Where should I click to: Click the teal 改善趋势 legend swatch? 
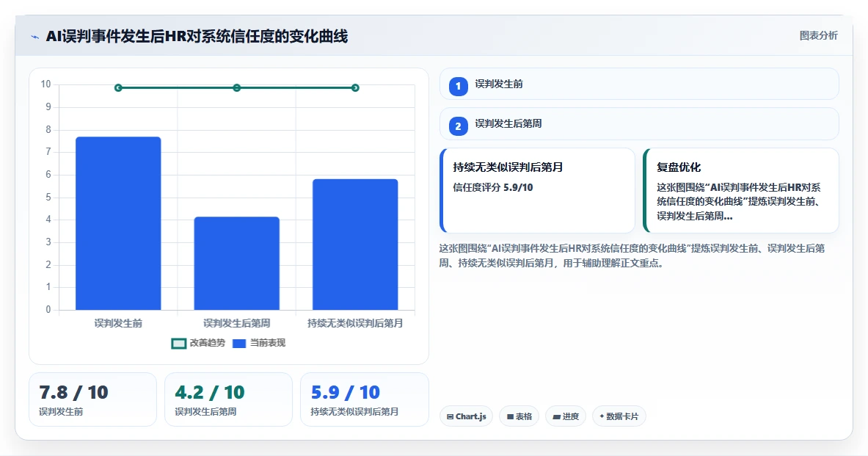click(x=179, y=344)
